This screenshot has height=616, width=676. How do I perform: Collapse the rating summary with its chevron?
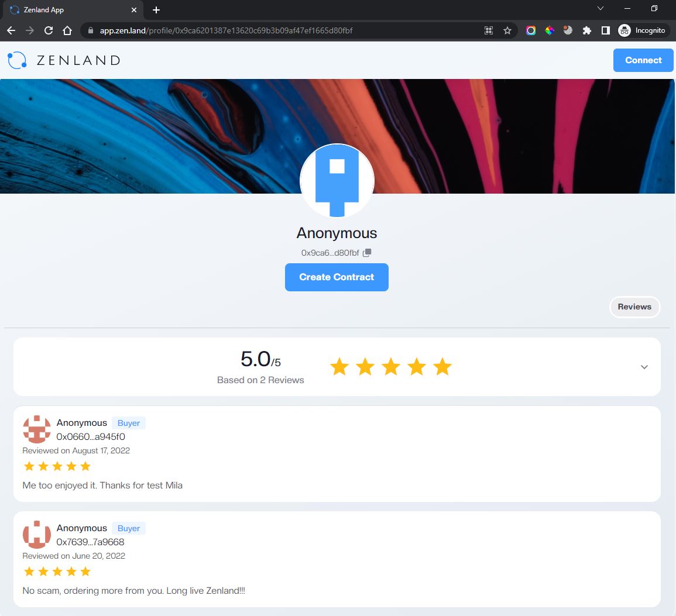point(644,367)
